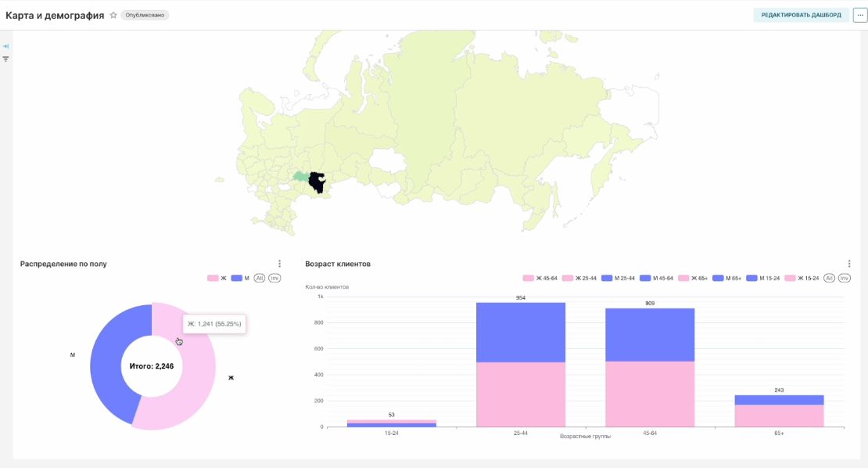Select all series in the age chart legend
This screenshot has height=468, width=868.
[x=829, y=278]
